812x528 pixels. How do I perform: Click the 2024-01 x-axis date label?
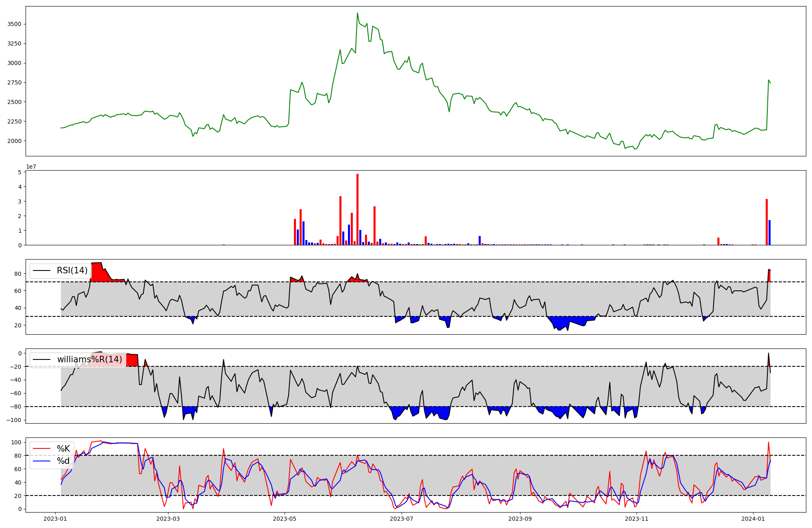coord(753,519)
